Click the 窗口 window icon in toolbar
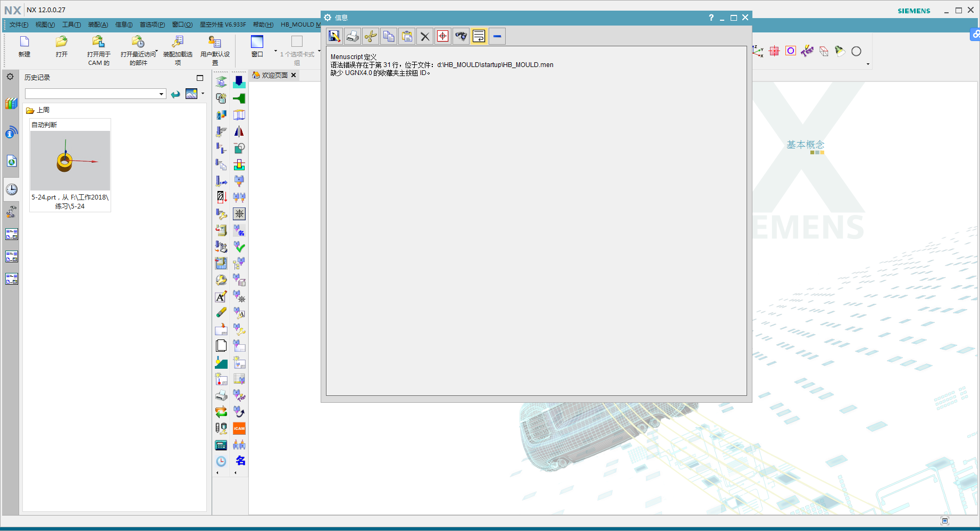Image resolution: width=980 pixels, height=531 pixels. pos(257,42)
